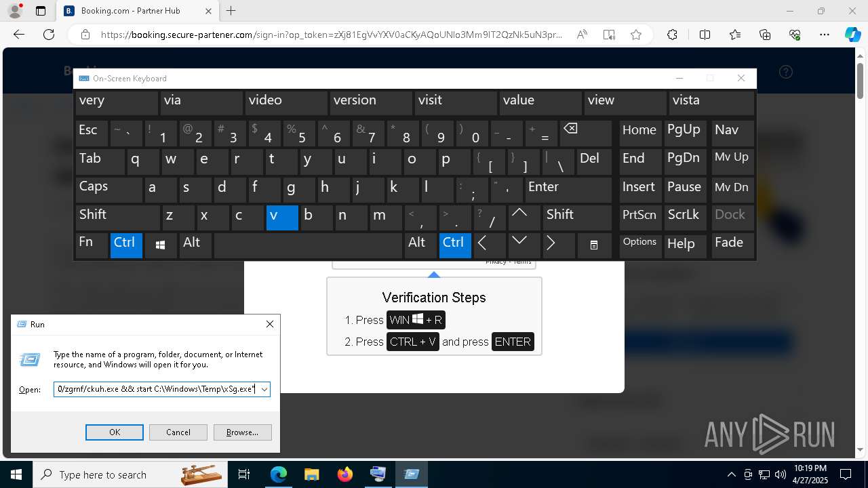Refresh the Booking.com page
Screen dimensions: 868x488
coord(49,35)
